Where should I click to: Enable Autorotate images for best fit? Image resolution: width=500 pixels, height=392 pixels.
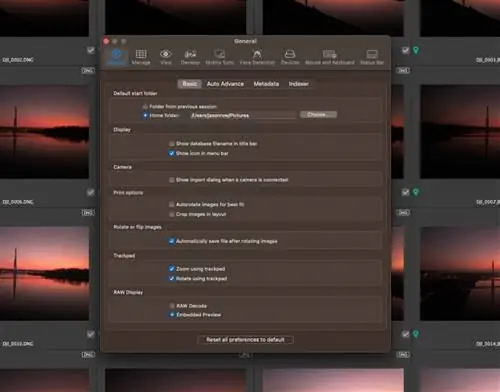click(172, 204)
